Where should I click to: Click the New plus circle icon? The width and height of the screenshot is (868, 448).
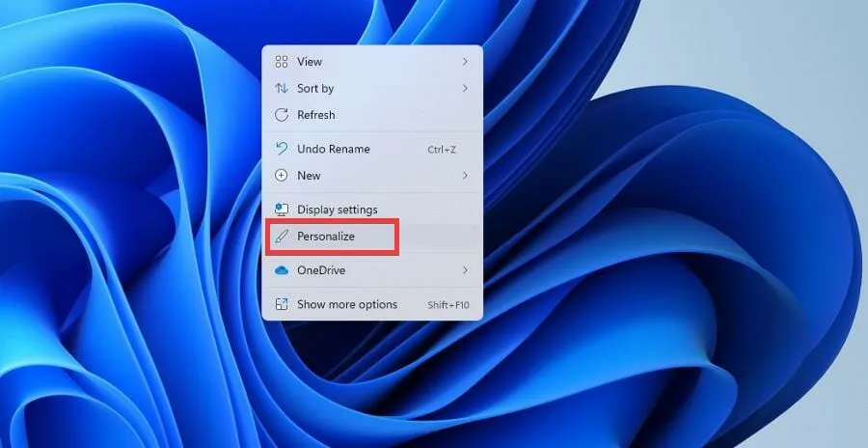282,176
